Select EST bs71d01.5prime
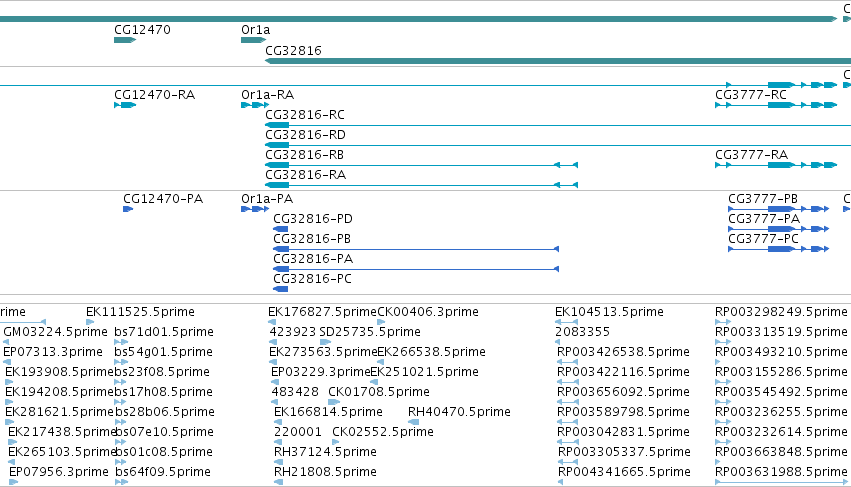 (164, 332)
